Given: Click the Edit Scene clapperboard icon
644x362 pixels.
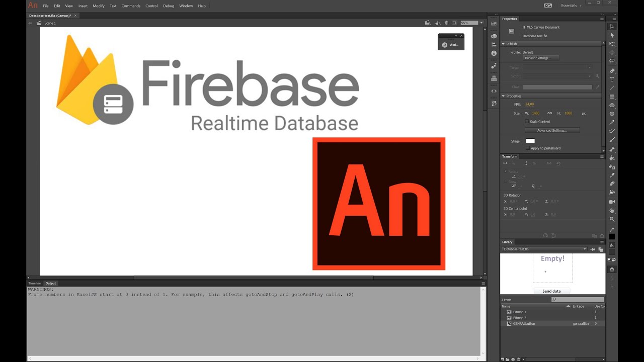Looking at the screenshot, I should pyautogui.click(x=428, y=23).
